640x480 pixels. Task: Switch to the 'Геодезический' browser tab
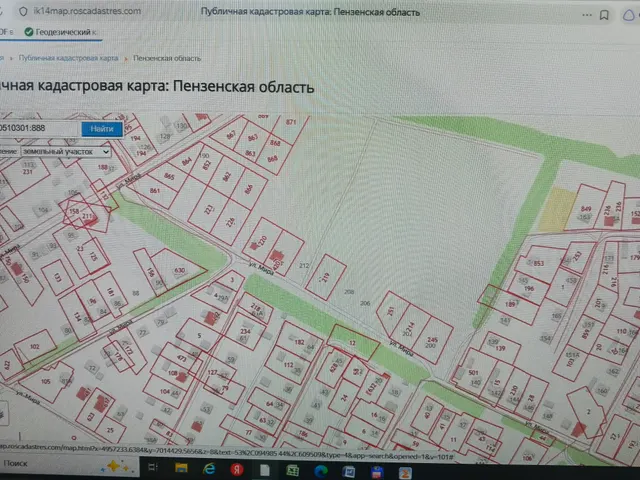pyautogui.click(x=60, y=32)
